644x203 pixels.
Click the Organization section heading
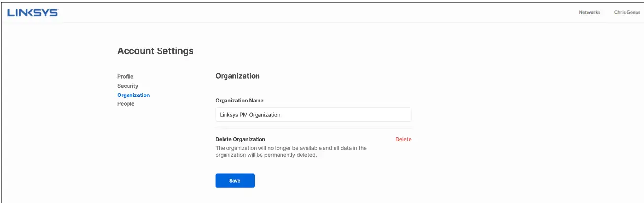[237, 76]
